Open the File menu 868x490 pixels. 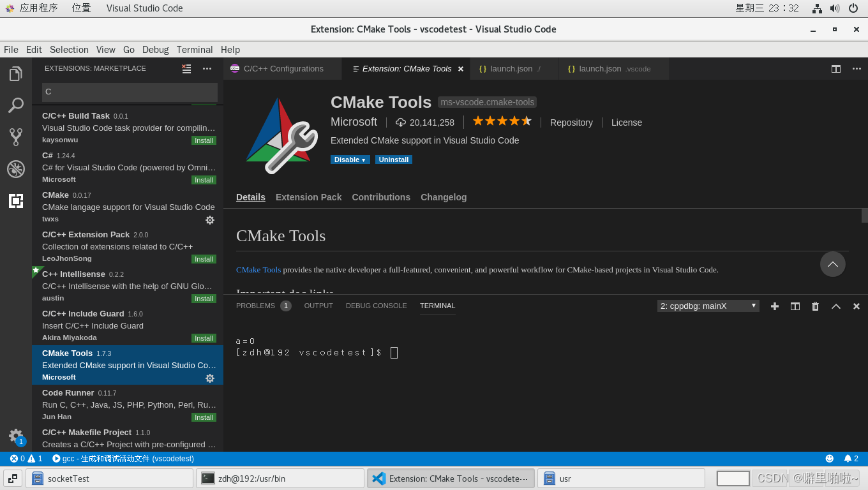pyautogui.click(x=11, y=50)
